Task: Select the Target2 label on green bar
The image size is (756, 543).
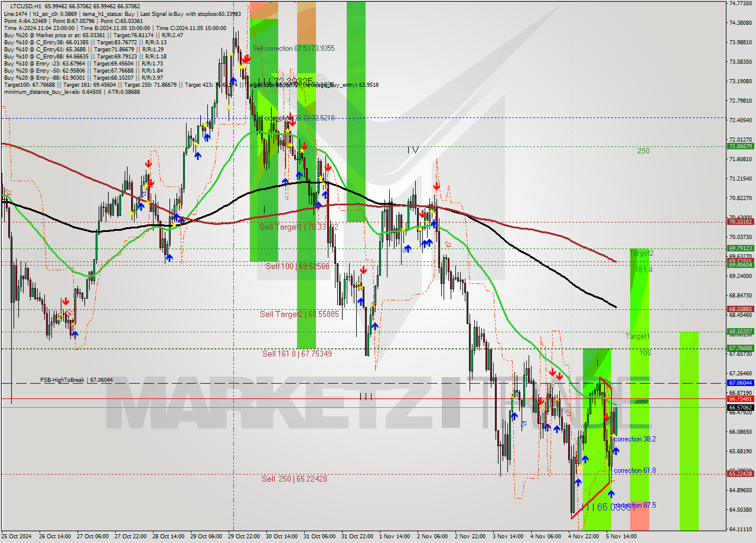Action: [641, 253]
